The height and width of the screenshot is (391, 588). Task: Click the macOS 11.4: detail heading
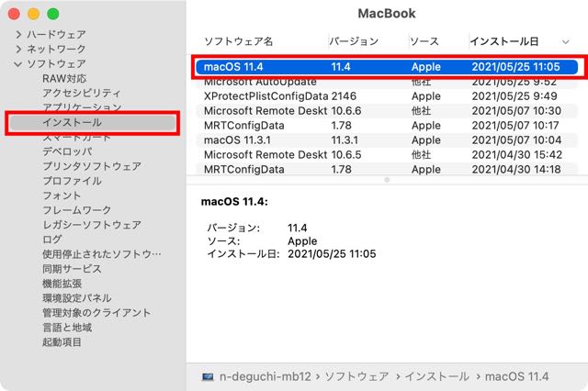(235, 202)
